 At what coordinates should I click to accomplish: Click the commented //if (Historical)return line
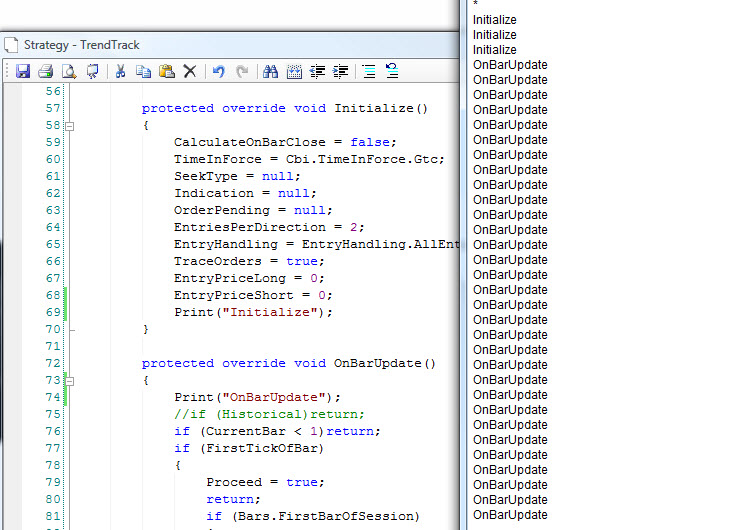coord(269,414)
